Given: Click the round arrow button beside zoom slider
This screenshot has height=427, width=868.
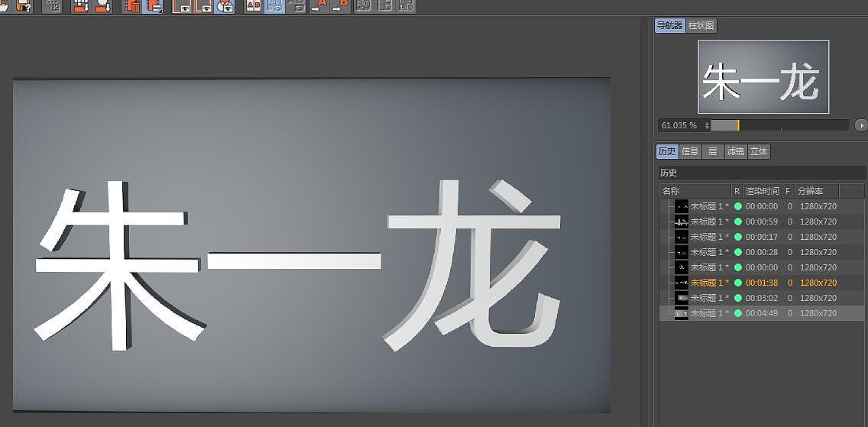Looking at the screenshot, I should 861,125.
